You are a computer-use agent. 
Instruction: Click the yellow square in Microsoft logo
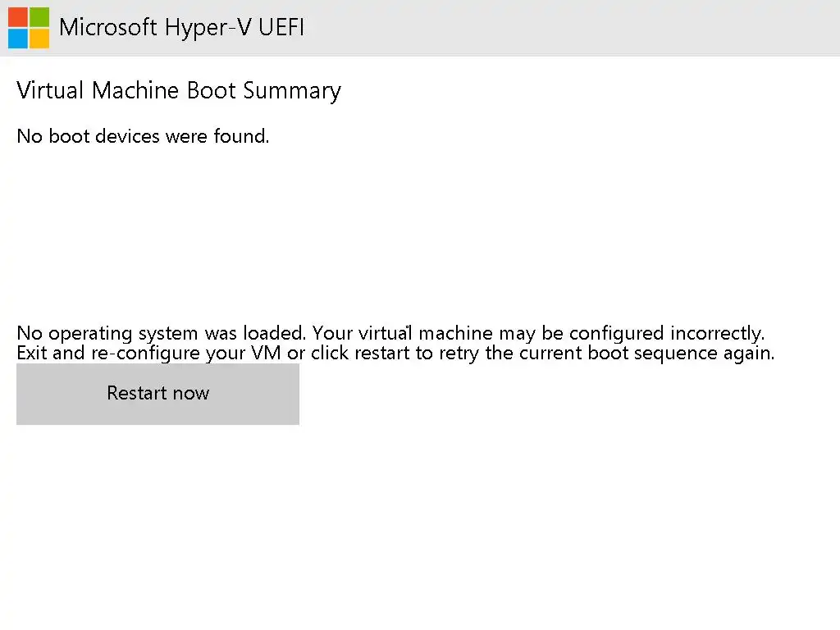point(39,39)
